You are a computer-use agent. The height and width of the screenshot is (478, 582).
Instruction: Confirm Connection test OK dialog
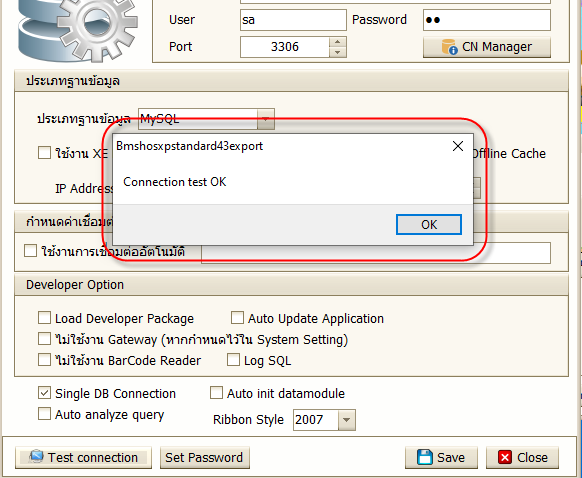tap(429, 225)
